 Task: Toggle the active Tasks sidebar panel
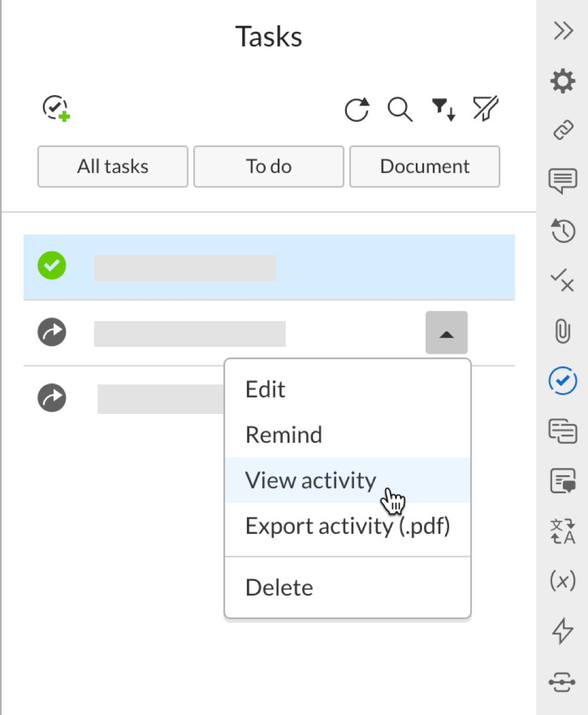pyautogui.click(x=562, y=381)
